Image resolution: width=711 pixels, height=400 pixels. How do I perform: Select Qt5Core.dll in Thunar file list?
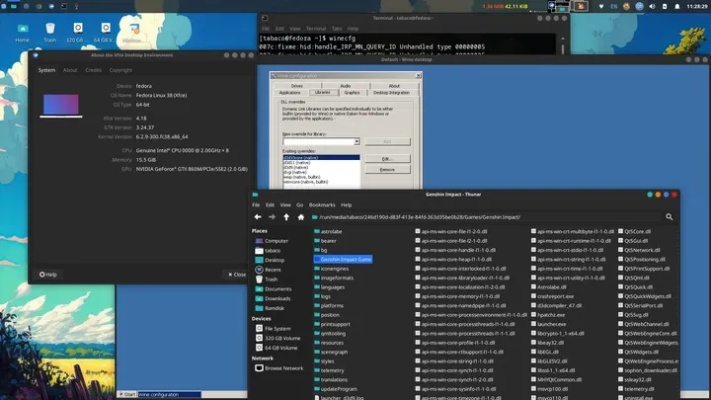point(634,231)
